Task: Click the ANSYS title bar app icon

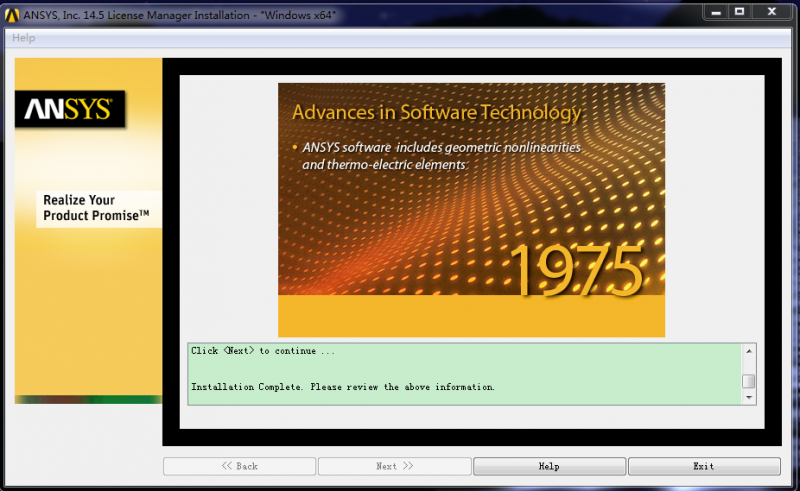Action: coord(12,15)
